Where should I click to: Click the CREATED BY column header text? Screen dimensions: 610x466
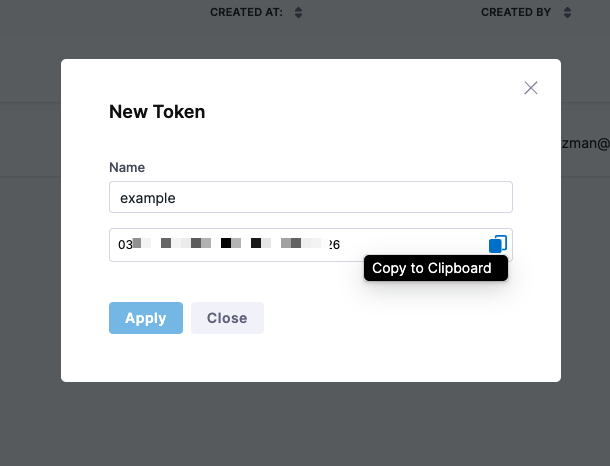(516, 12)
